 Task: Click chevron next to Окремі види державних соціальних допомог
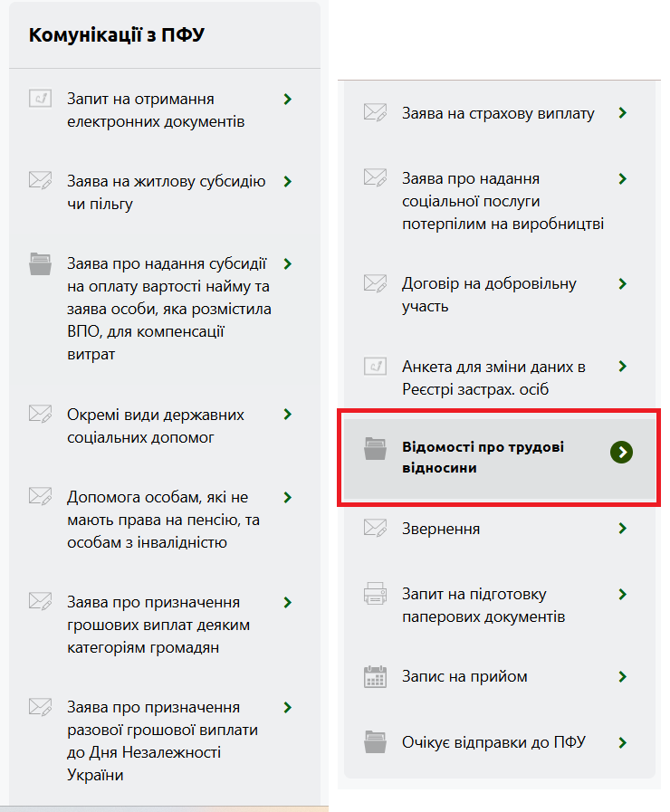287,415
